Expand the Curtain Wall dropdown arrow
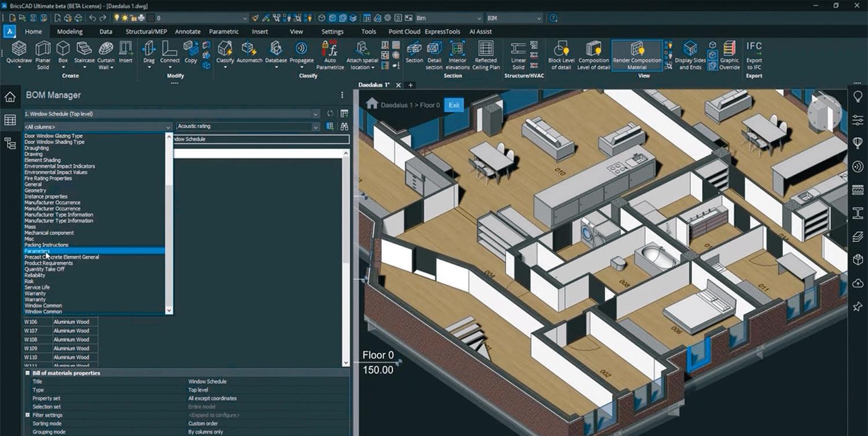 coord(112,68)
